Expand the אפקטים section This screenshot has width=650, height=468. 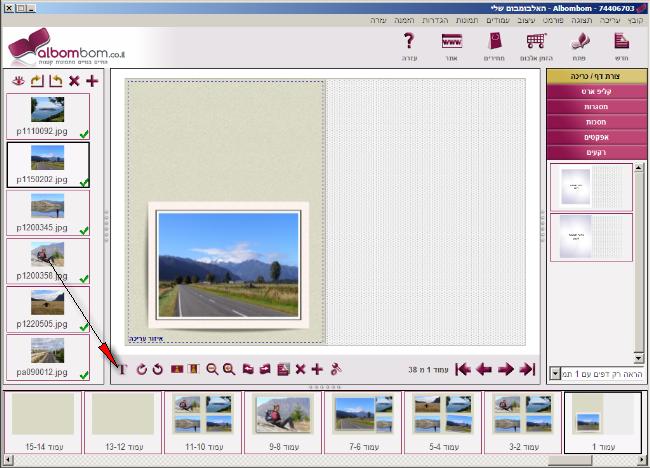(x=596, y=136)
